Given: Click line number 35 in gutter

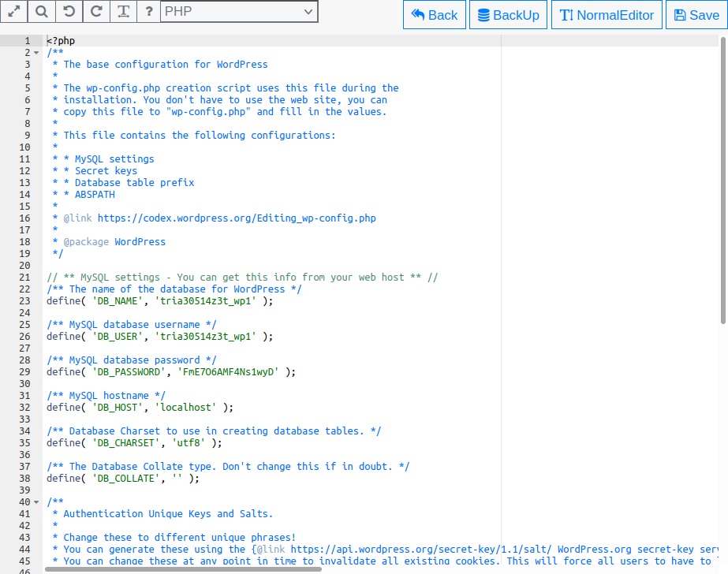Looking at the screenshot, I should (x=24, y=443).
